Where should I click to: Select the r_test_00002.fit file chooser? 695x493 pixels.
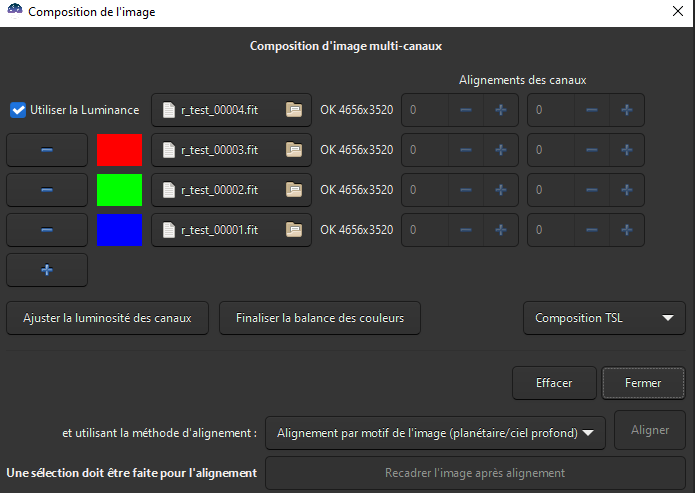pyautogui.click(x=231, y=190)
